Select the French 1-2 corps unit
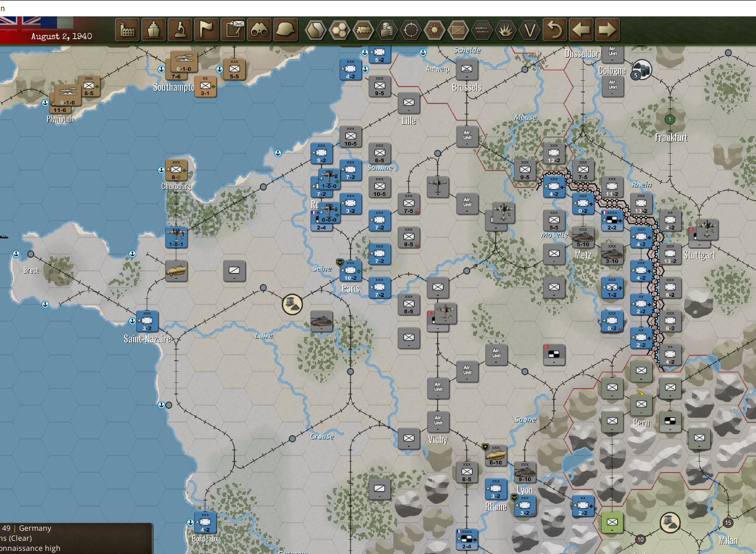 [612, 288]
